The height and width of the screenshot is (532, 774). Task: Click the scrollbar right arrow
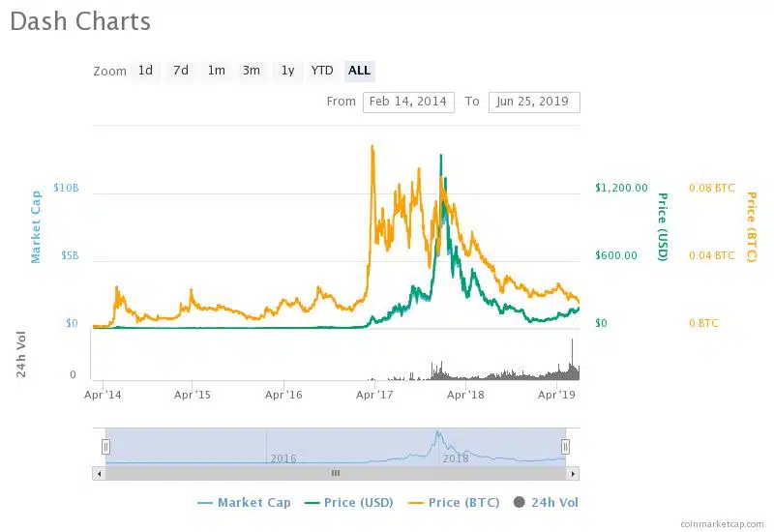pyautogui.click(x=573, y=473)
